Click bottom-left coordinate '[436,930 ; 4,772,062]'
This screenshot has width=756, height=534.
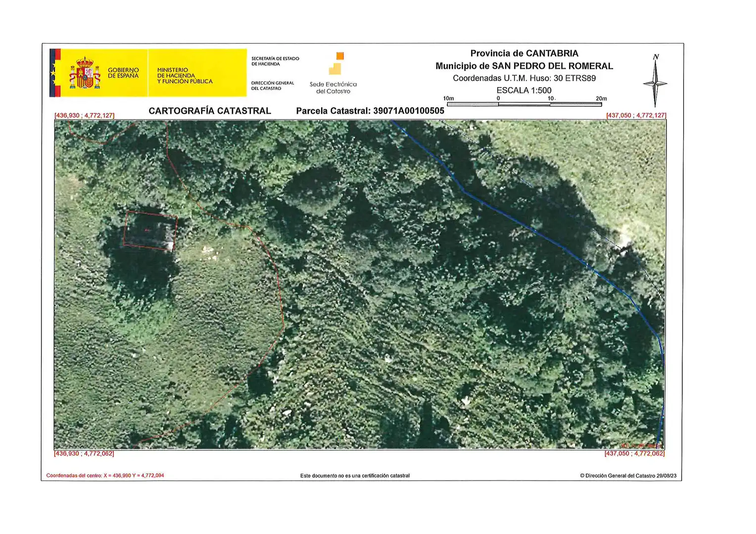84,453
